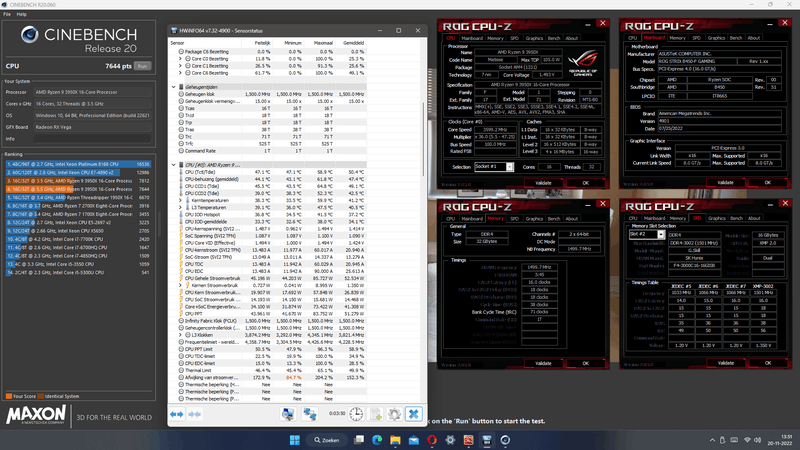Click Validate in Memory CPU-Z window
The image size is (800, 450).
coord(543,363)
